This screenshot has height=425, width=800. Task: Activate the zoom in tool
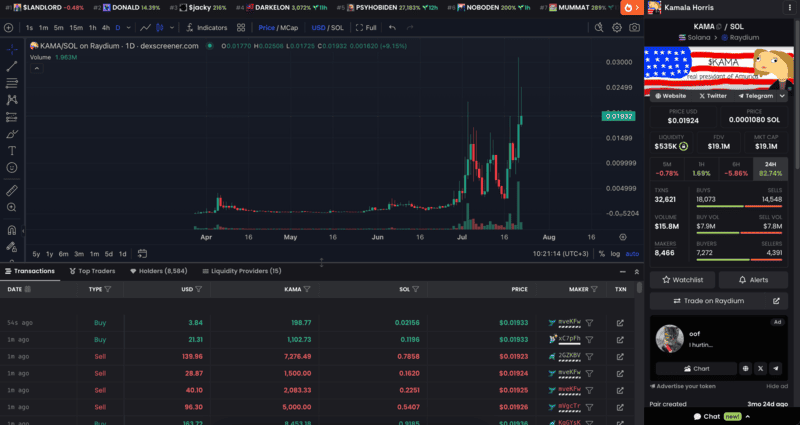12,207
